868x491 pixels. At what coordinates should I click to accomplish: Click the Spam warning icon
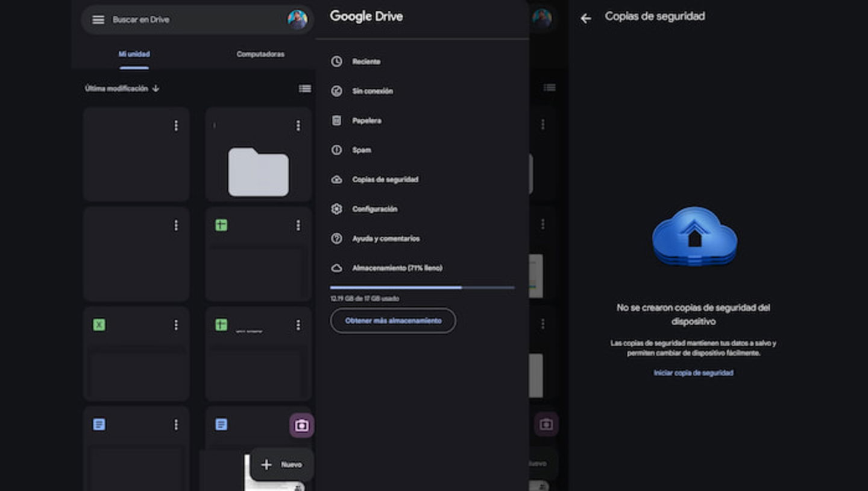tap(337, 150)
